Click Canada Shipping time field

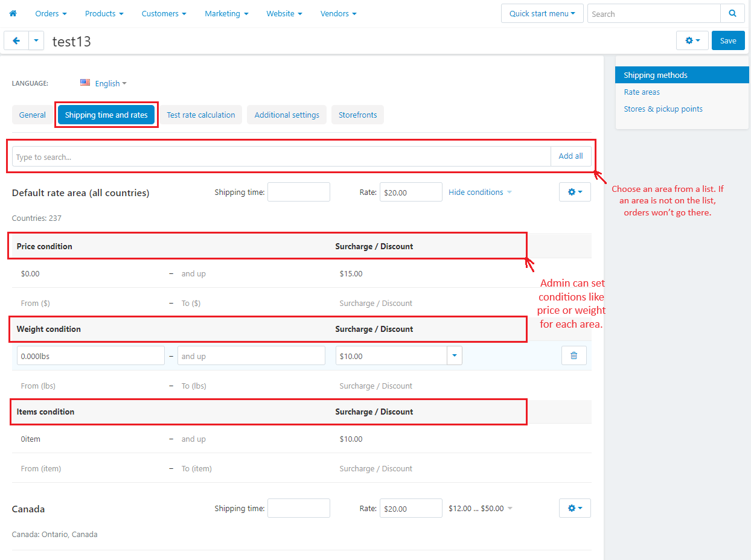[299, 508]
